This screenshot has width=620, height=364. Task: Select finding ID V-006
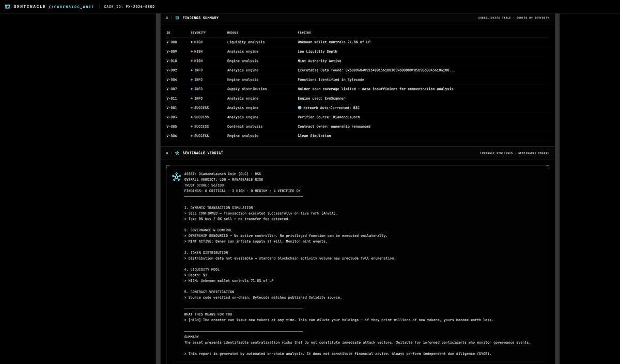click(x=172, y=136)
